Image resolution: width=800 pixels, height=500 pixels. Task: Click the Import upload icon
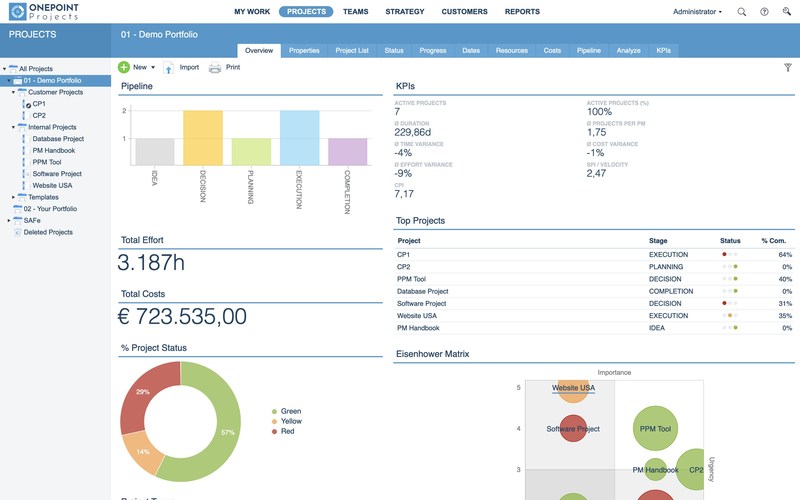point(169,67)
